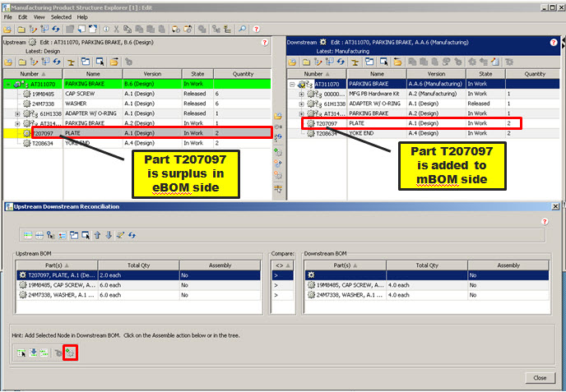Click the first colored rows icon in reconciliation toolbar
Screen dimensions: 566x392
(x=28, y=236)
